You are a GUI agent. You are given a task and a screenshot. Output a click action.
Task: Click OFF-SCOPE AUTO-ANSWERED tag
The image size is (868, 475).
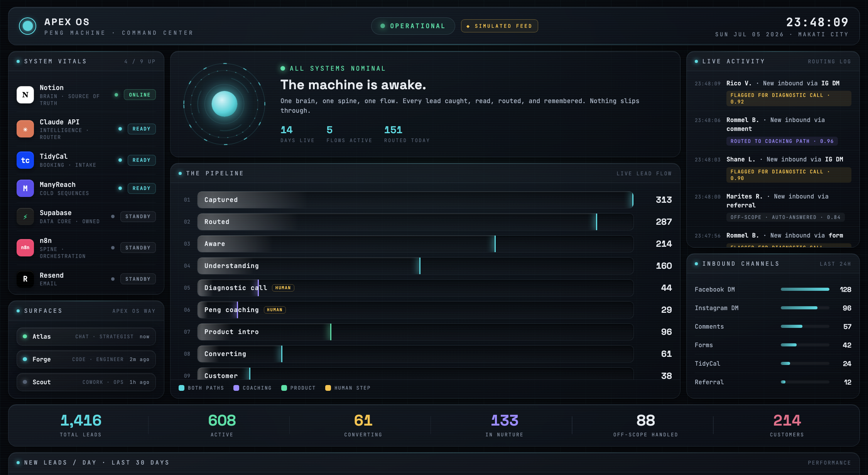tap(785, 217)
